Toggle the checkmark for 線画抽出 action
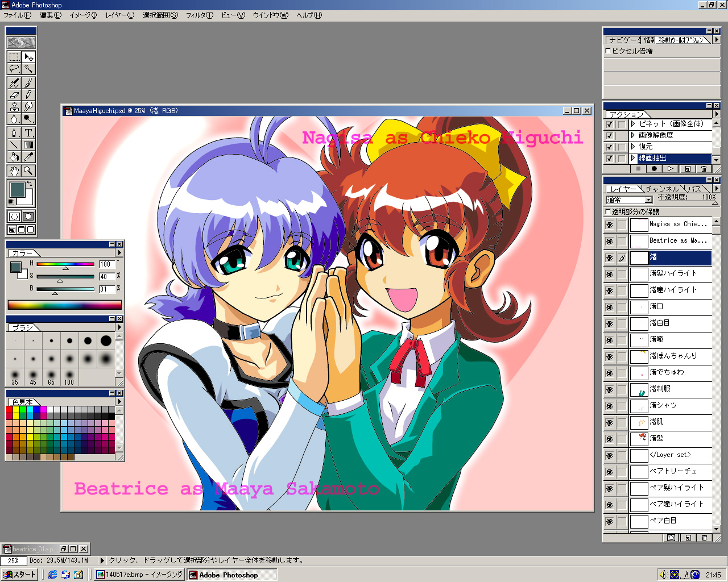This screenshot has width=728, height=582. [610, 159]
